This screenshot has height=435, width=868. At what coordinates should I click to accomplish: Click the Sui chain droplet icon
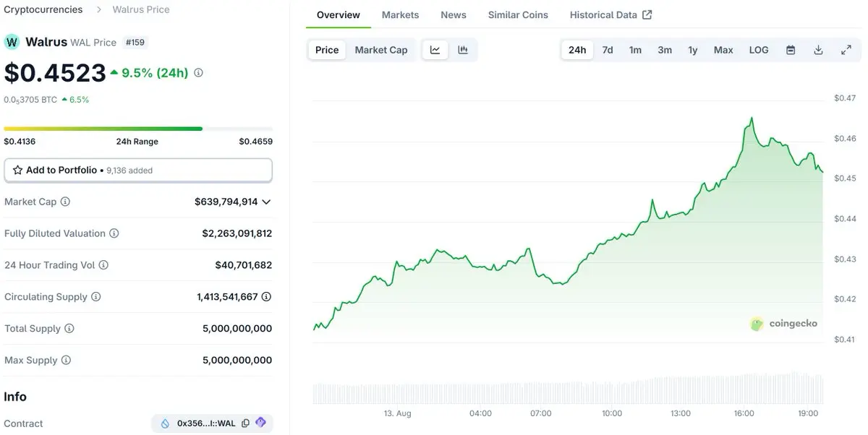point(165,423)
